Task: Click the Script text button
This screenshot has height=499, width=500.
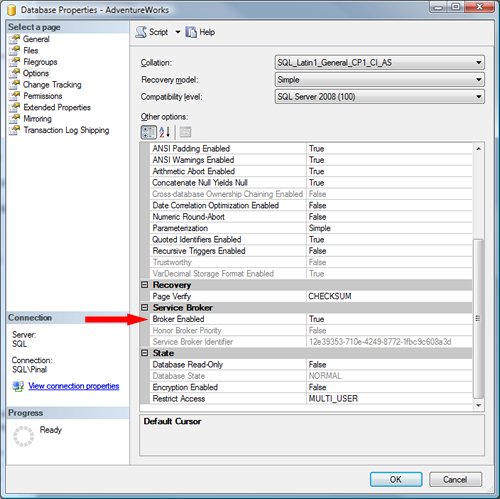Action: point(158,32)
